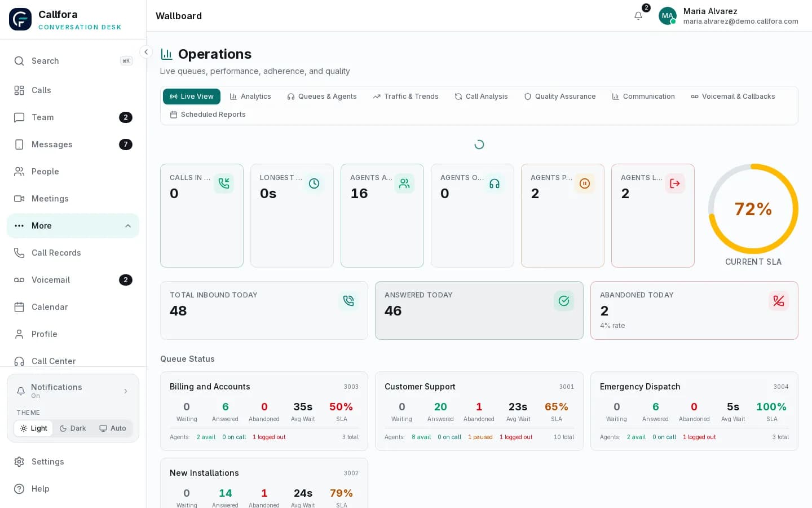The height and width of the screenshot is (508, 812).
Task: Open Search in the sidebar
Action: coord(73,61)
